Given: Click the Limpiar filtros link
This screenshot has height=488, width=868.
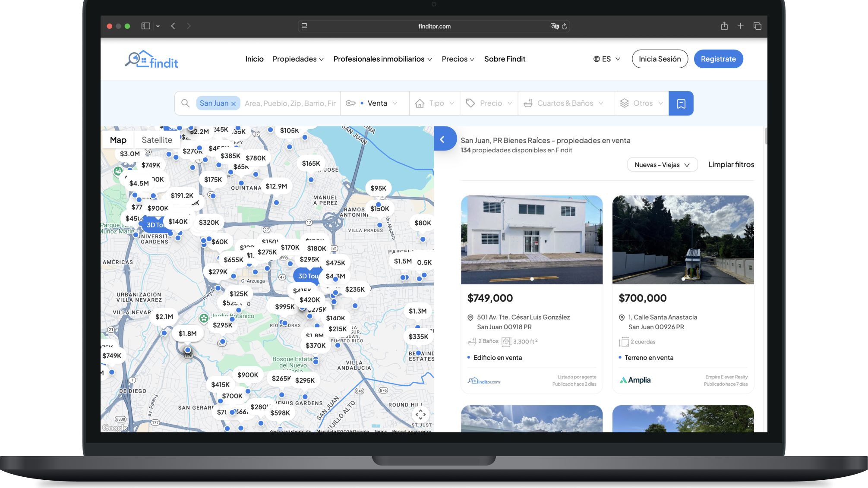Looking at the screenshot, I should (731, 164).
